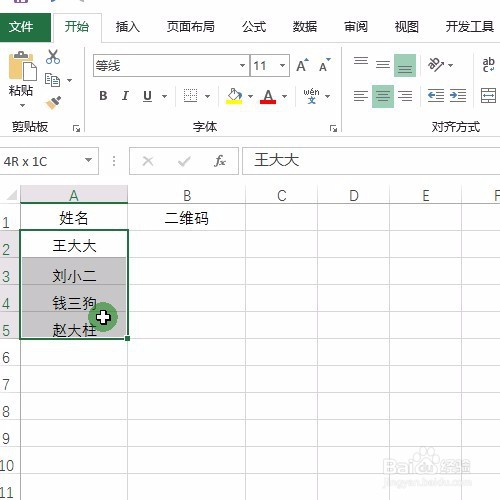Cut selection with scissors icon
This screenshot has height=500, width=500.
tap(53, 57)
